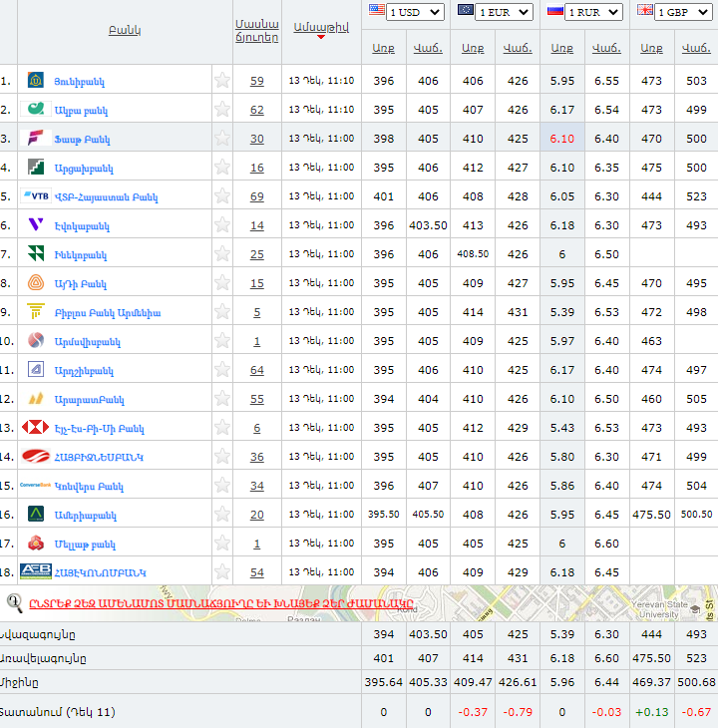Image resolution: width=718 pixels, height=728 pixels.
Task: Click the Armswissbank (Արմսվիսբանկ) logo
Action: (36, 340)
